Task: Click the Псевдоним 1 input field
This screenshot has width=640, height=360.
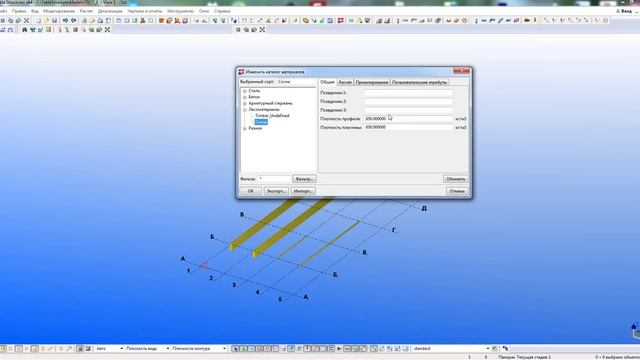Action: [409, 93]
